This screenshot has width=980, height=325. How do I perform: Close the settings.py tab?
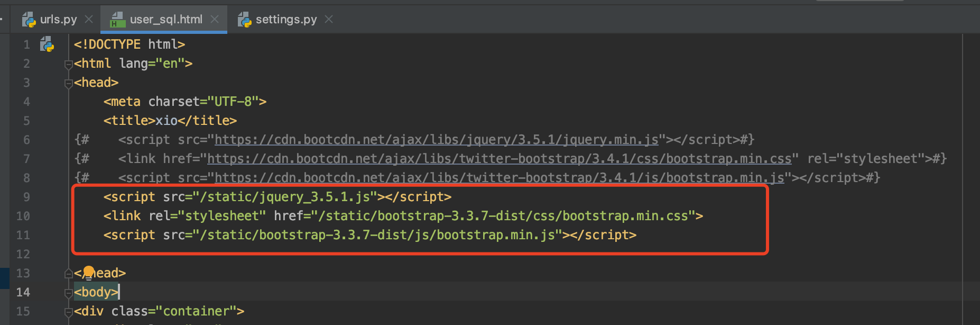(x=329, y=19)
